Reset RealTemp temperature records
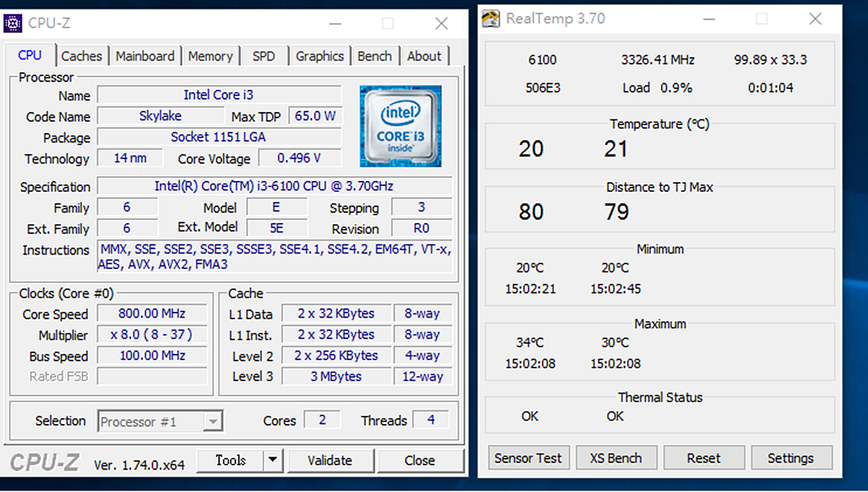 click(x=704, y=458)
